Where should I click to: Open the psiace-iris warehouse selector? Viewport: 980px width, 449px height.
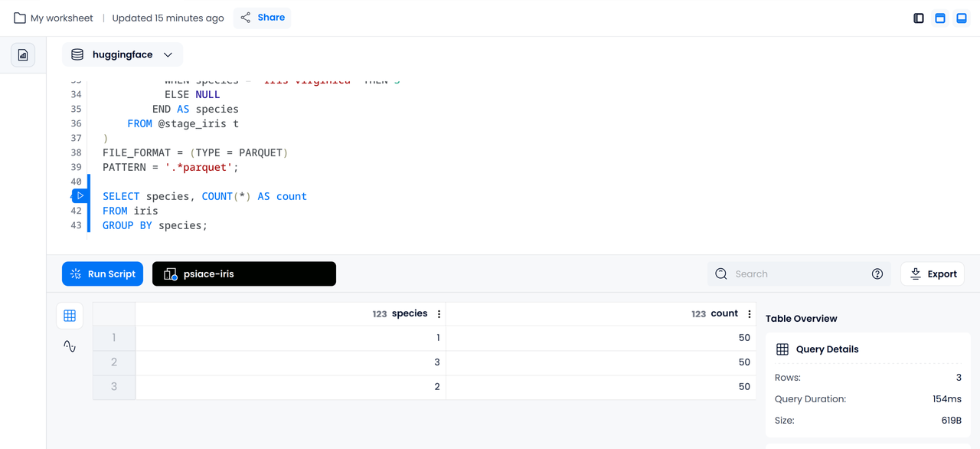pos(244,274)
